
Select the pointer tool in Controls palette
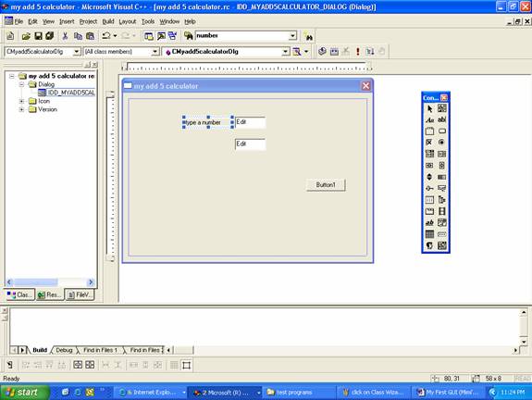point(429,108)
